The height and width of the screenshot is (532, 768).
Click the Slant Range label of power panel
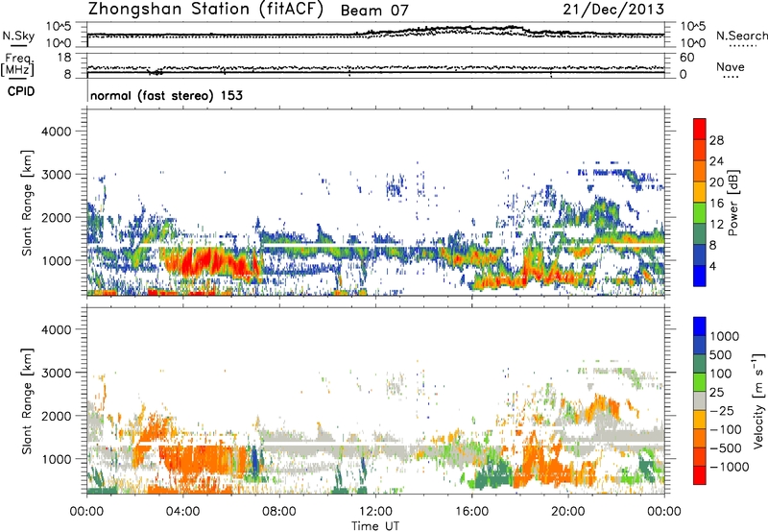(x=27, y=203)
